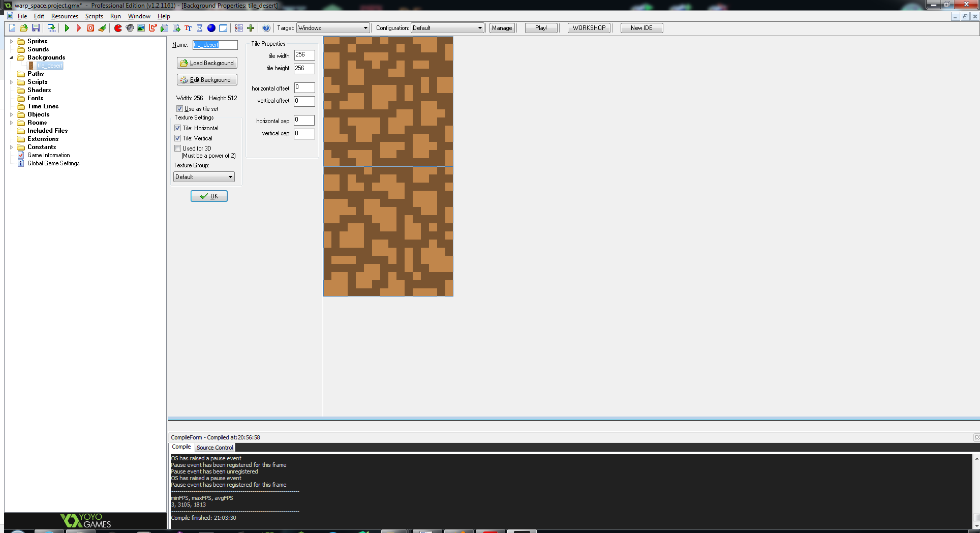Save the project with floppy disk icon
The height and width of the screenshot is (533, 980).
click(x=36, y=28)
